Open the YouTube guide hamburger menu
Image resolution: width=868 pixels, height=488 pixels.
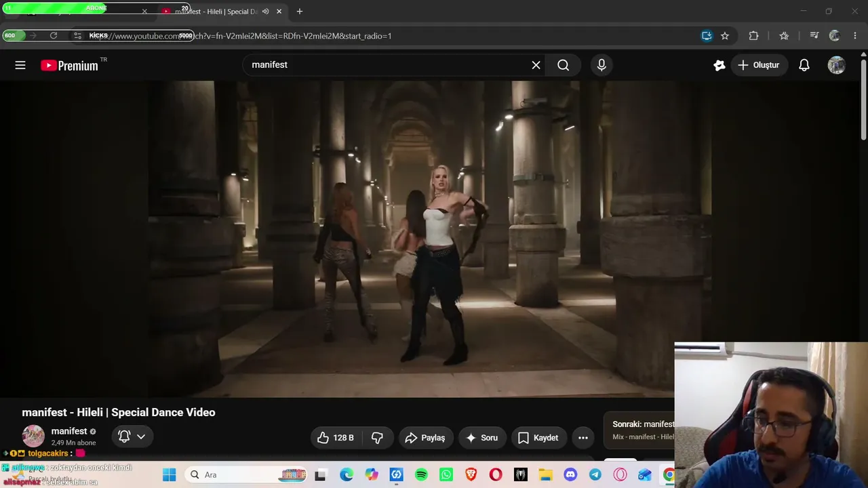click(20, 65)
